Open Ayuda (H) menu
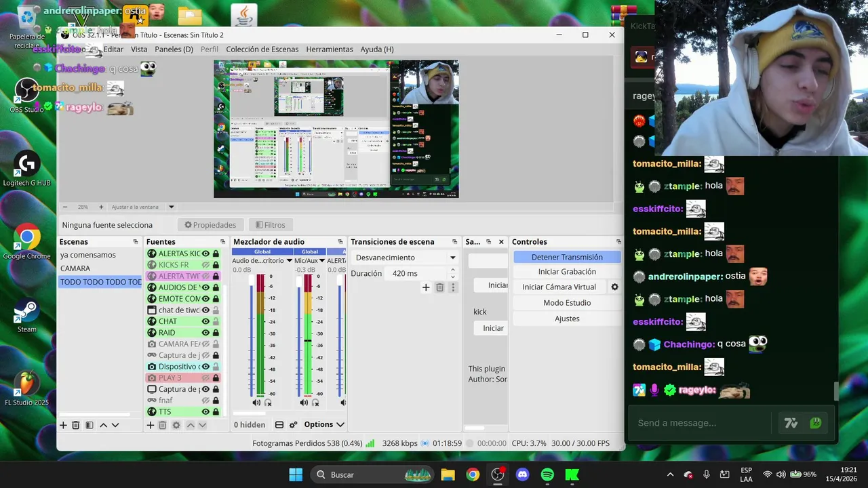The height and width of the screenshot is (488, 868). [x=377, y=49]
